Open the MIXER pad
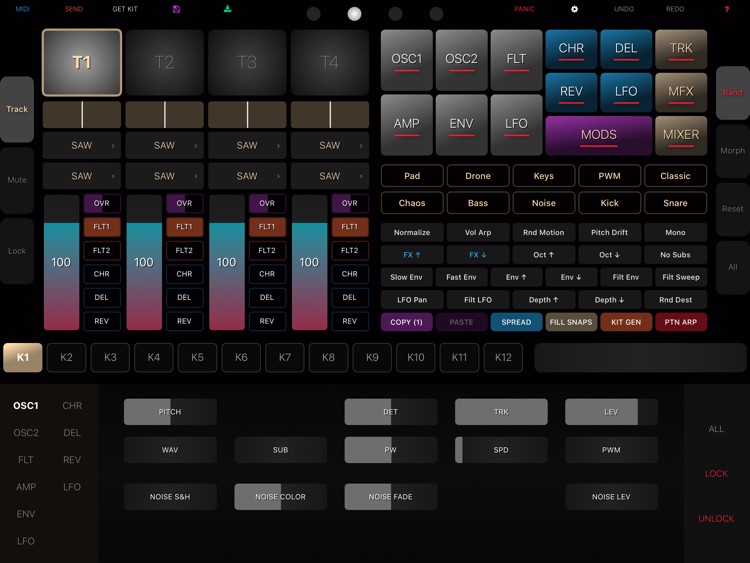The image size is (750, 563). tap(681, 135)
